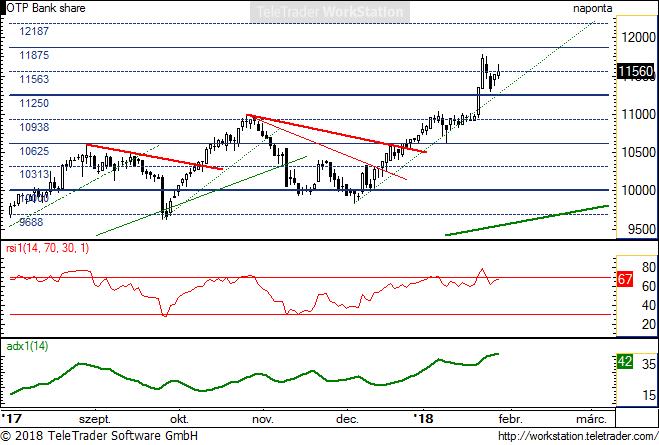Select the 10313 price level label
The image size is (659, 445).
point(34,174)
